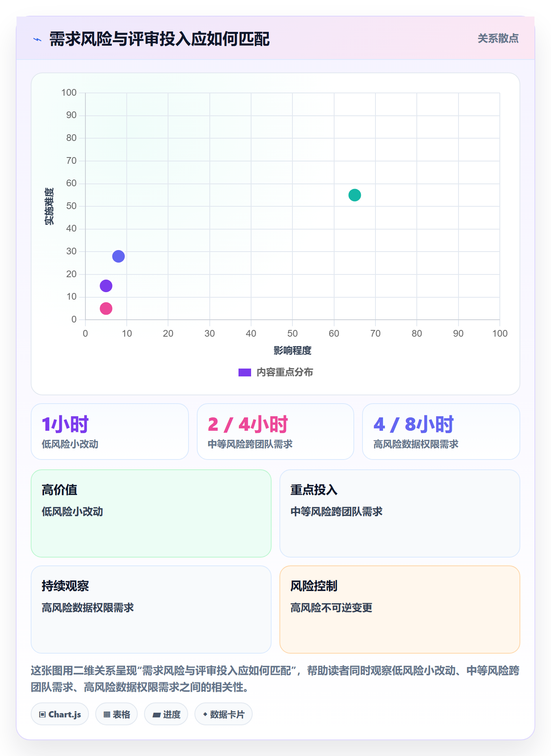The image size is (551, 756).
Task: Click the description paragraph starting 这张图用二维关系
Action: pos(275,679)
